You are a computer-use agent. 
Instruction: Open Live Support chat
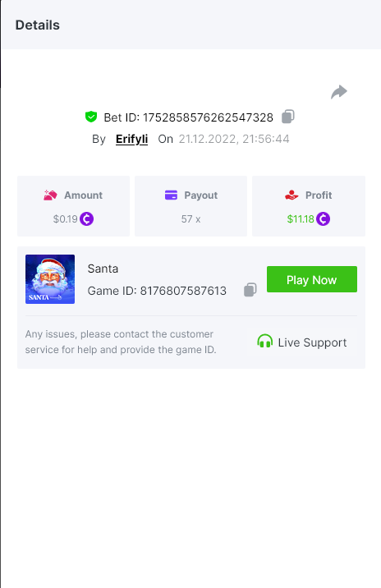tap(302, 342)
